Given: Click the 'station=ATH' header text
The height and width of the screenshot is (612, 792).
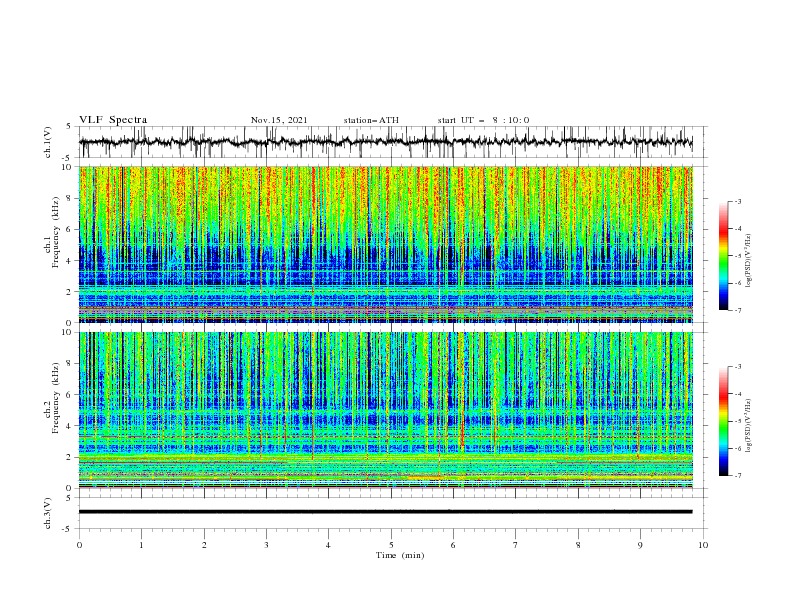Looking at the screenshot, I should coord(371,120).
